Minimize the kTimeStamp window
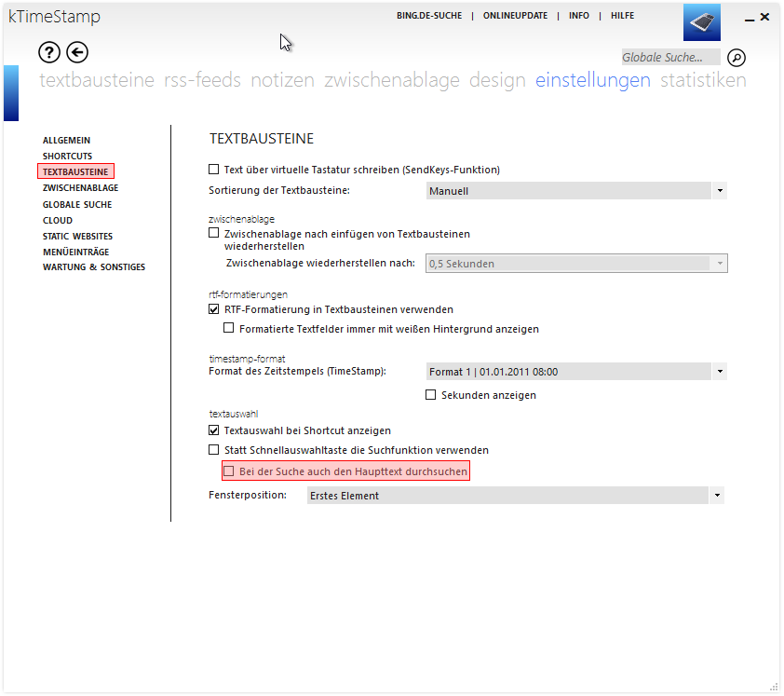 click(749, 18)
